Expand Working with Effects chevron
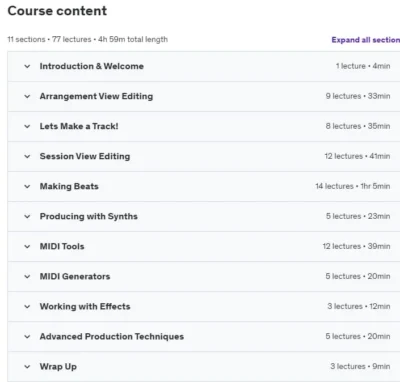400x382 pixels. (x=27, y=306)
